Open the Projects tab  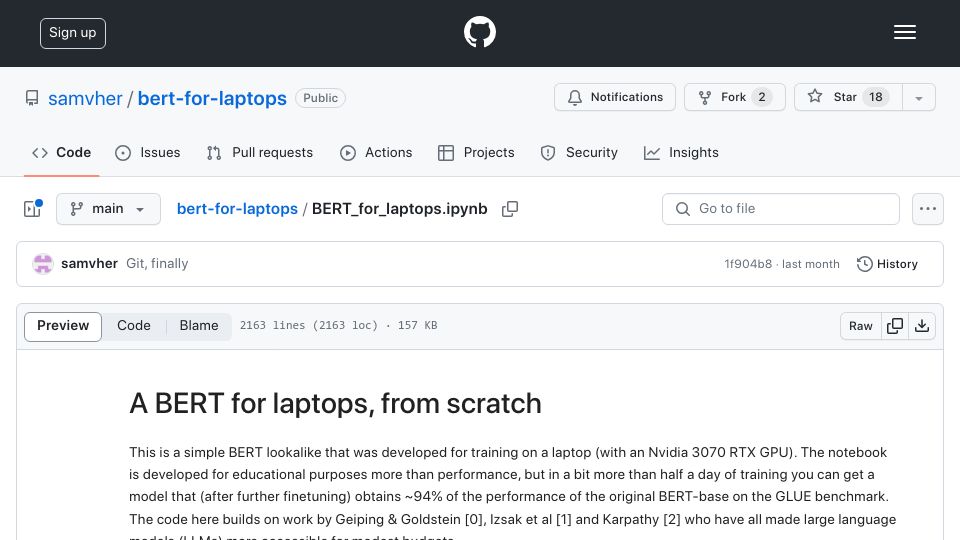click(476, 152)
